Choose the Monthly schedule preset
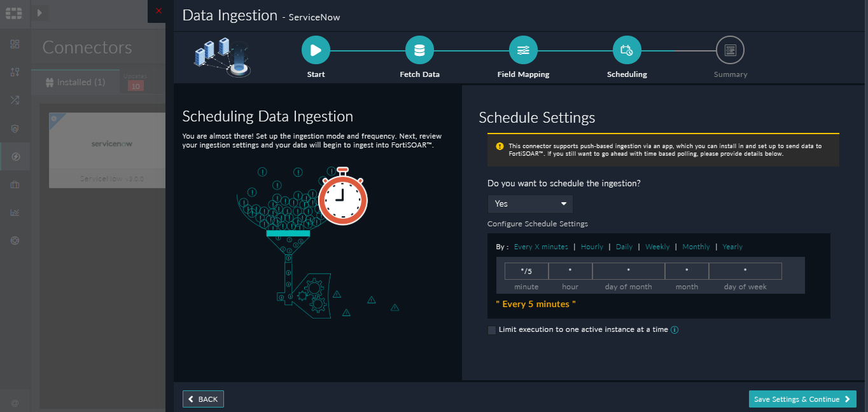 pyautogui.click(x=696, y=247)
